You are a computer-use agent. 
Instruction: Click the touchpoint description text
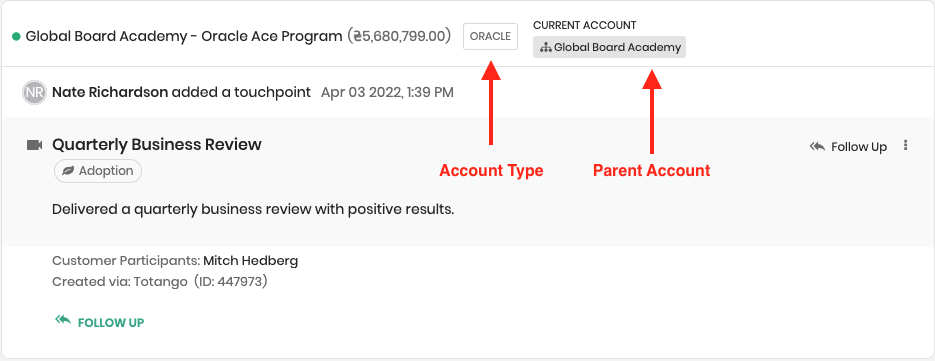(253, 210)
